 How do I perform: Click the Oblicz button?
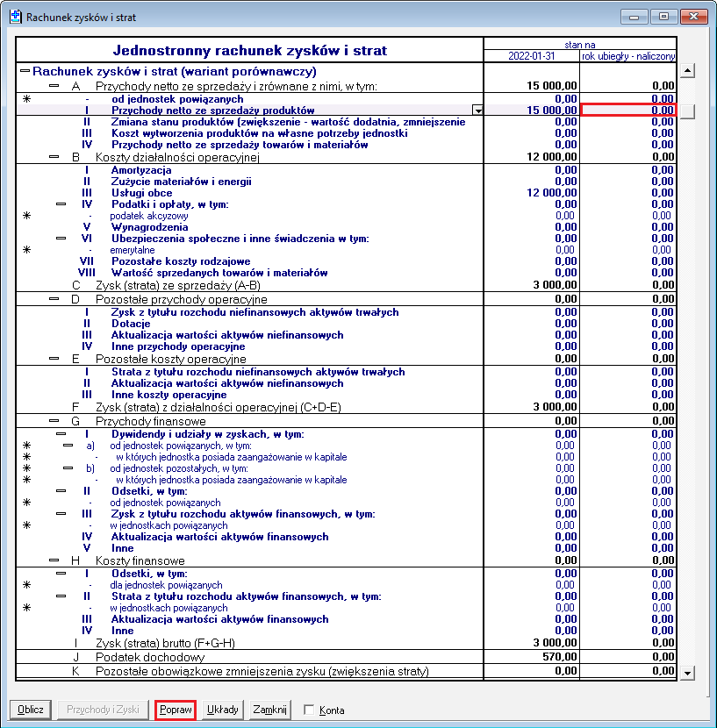pyautogui.click(x=31, y=710)
